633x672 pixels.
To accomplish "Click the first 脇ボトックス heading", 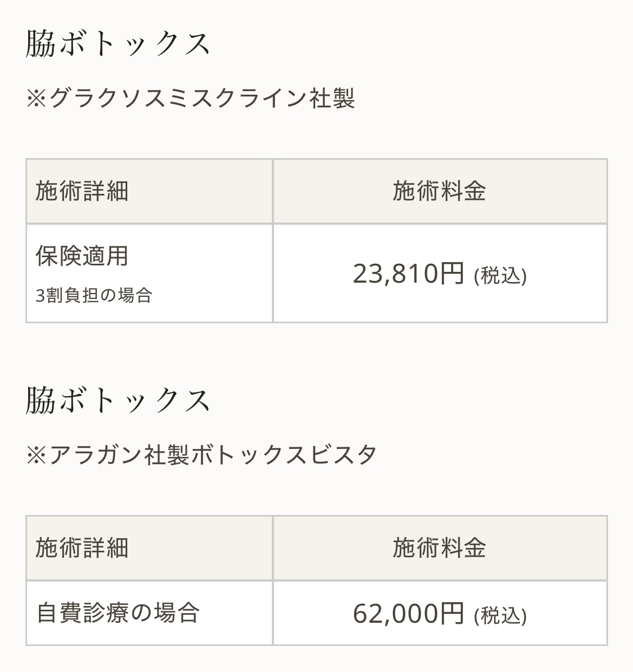I will 118,43.
